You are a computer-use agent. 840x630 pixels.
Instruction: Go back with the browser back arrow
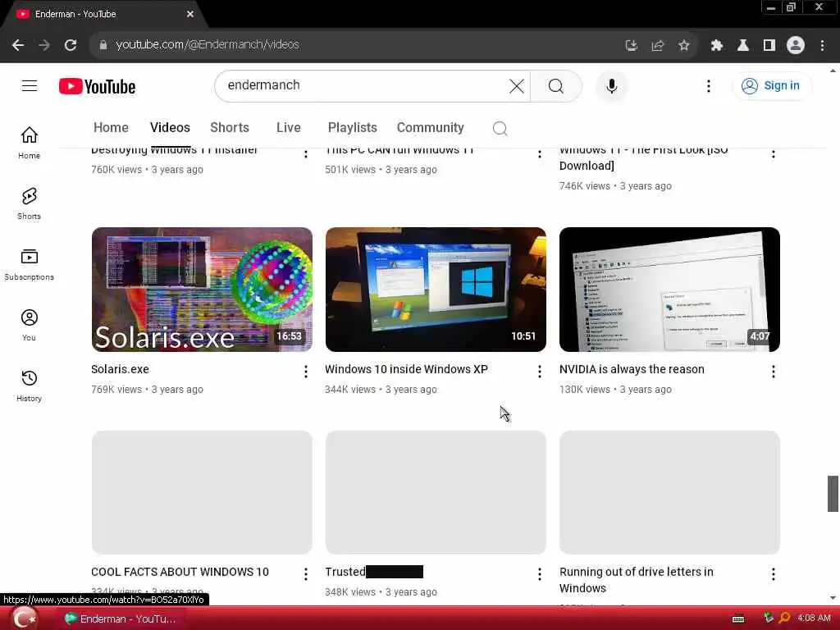[18, 45]
